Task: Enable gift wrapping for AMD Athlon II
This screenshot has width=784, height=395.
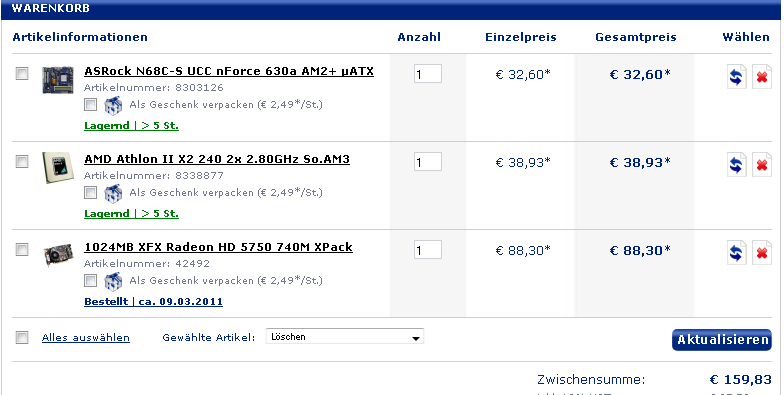Action: click(x=90, y=192)
